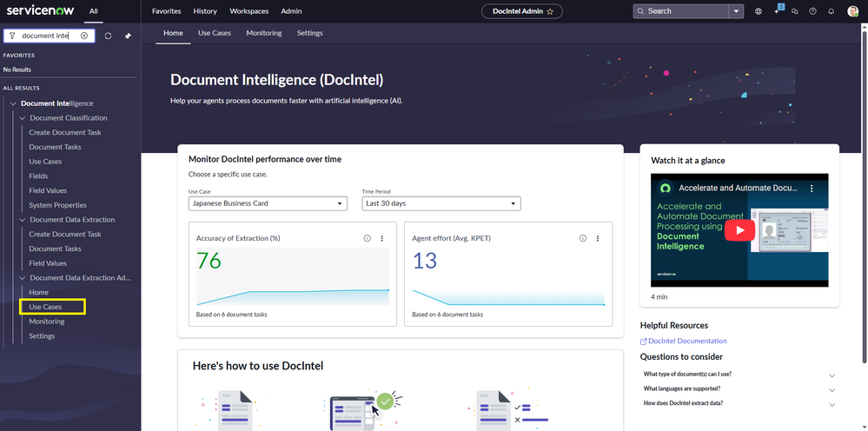Open Field Values under Document Classification
Image resolution: width=868 pixels, height=431 pixels.
pos(48,191)
